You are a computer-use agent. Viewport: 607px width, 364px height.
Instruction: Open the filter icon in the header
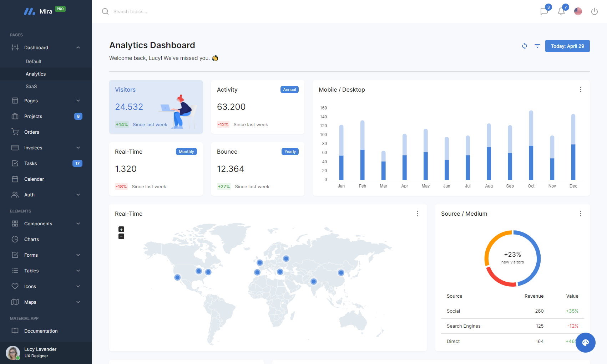click(537, 46)
